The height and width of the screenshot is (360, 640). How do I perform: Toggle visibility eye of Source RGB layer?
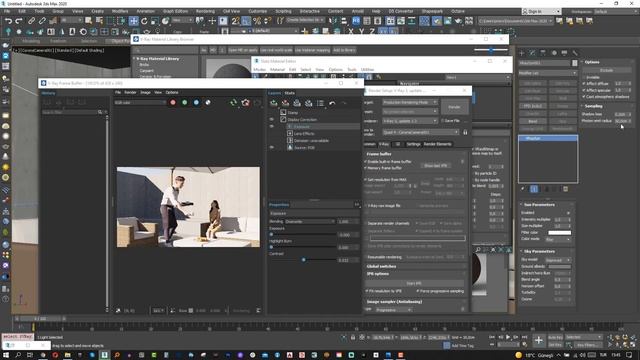272,147
